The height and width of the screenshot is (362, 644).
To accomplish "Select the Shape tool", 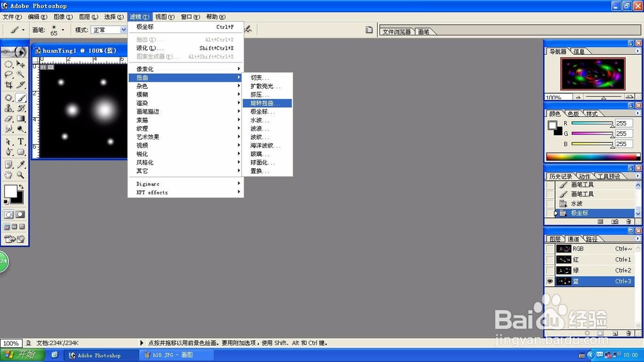I will click(x=21, y=152).
